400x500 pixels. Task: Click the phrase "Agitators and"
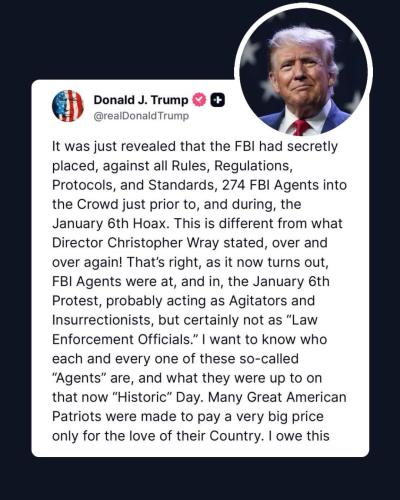tap(272, 301)
